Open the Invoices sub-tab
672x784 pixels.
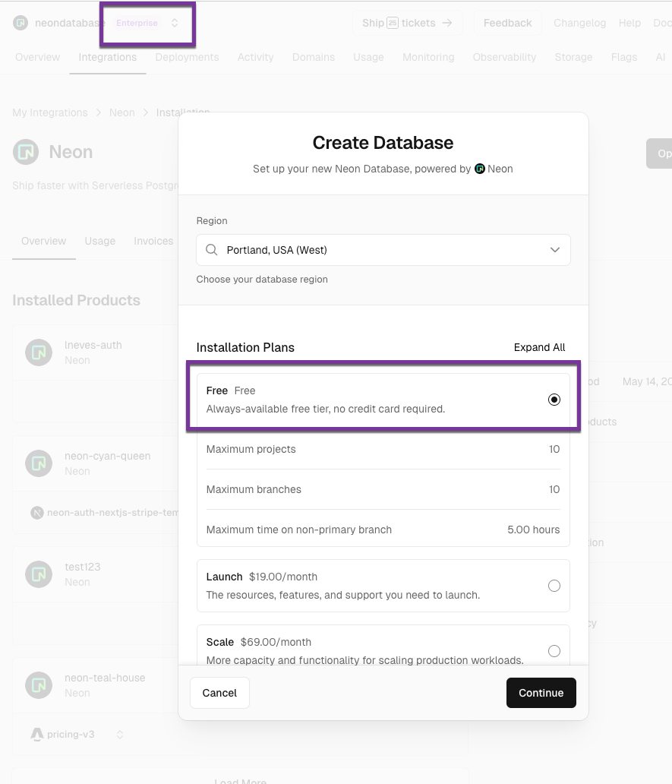[x=153, y=241]
